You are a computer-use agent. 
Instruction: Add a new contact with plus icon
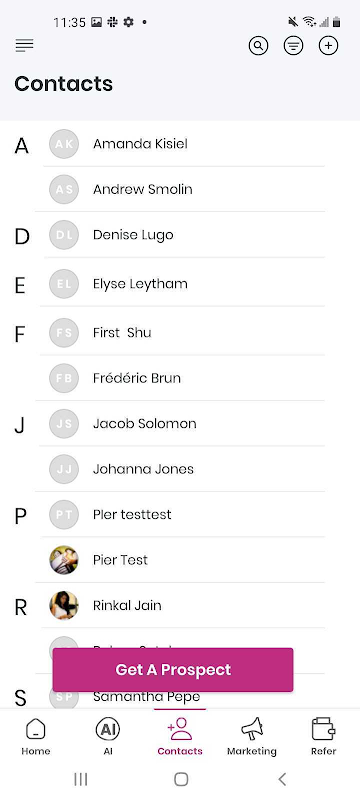(x=328, y=46)
